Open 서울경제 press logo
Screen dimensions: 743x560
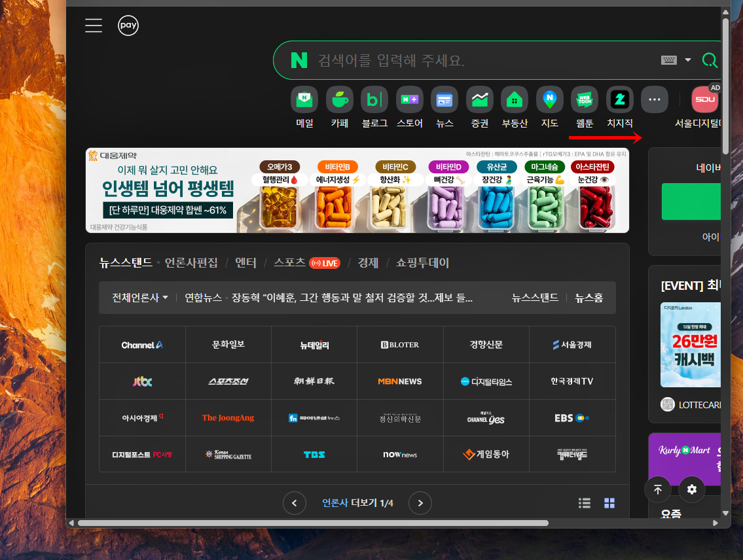pos(572,345)
